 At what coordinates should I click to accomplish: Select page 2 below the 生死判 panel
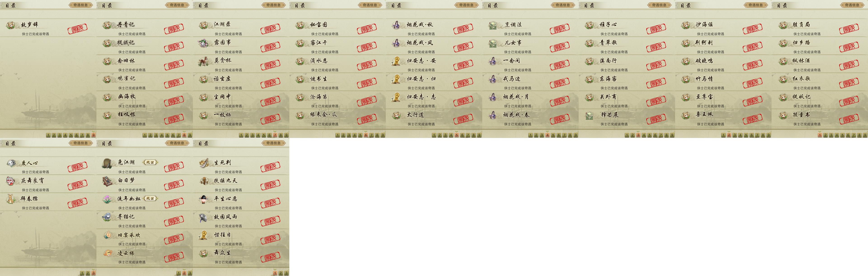[x=281, y=273]
